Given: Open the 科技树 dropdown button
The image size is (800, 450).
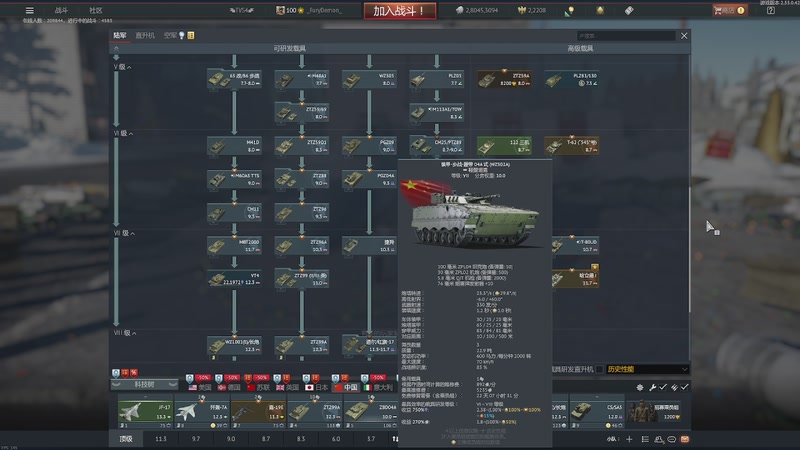Looking at the screenshot, I should pos(144,384).
